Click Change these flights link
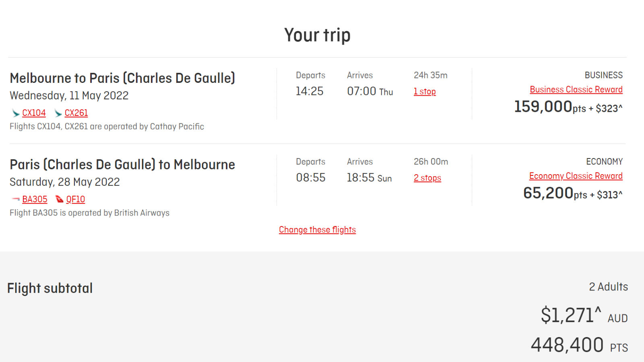 point(317,230)
